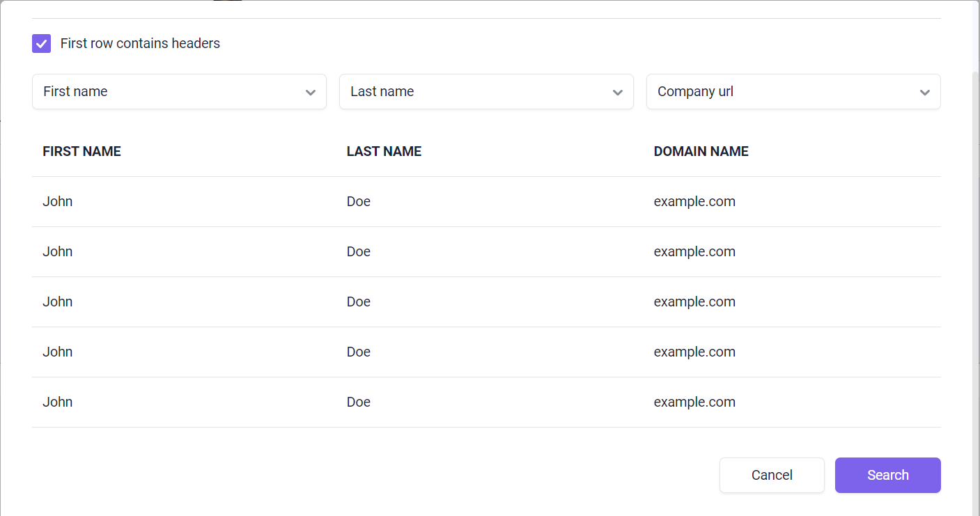Click John in the first data row
Screen dimensions: 980x516
click(x=58, y=201)
